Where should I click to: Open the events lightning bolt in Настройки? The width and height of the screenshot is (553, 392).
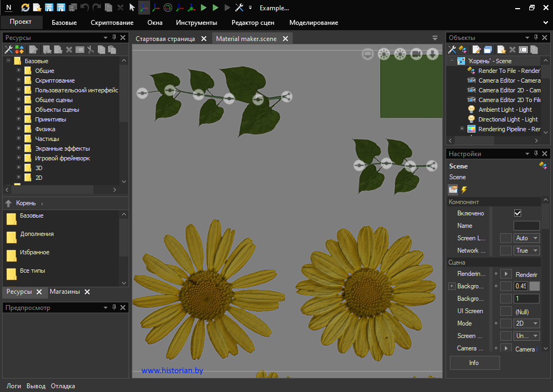tap(464, 190)
